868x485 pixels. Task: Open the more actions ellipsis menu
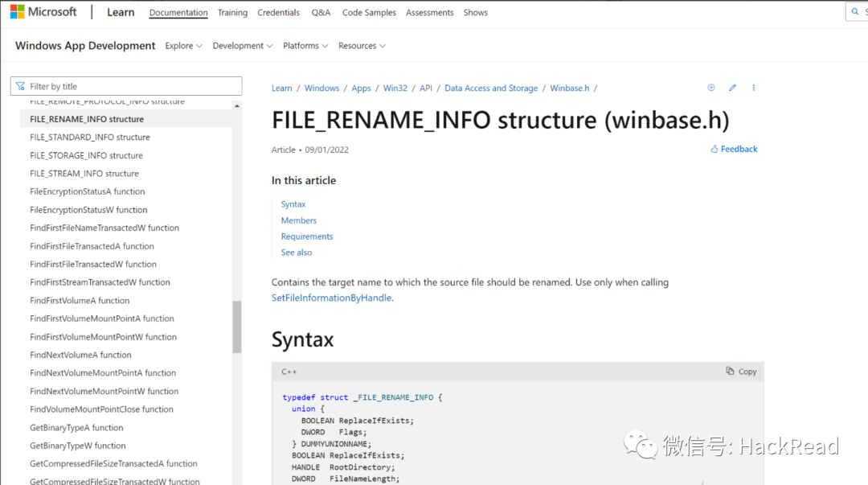tap(753, 88)
